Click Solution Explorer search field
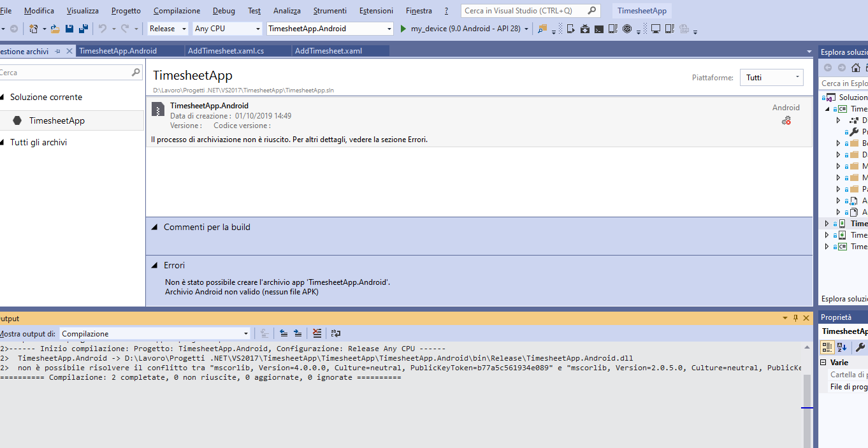Viewport: 868px width, 448px height. (x=844, y=83)
